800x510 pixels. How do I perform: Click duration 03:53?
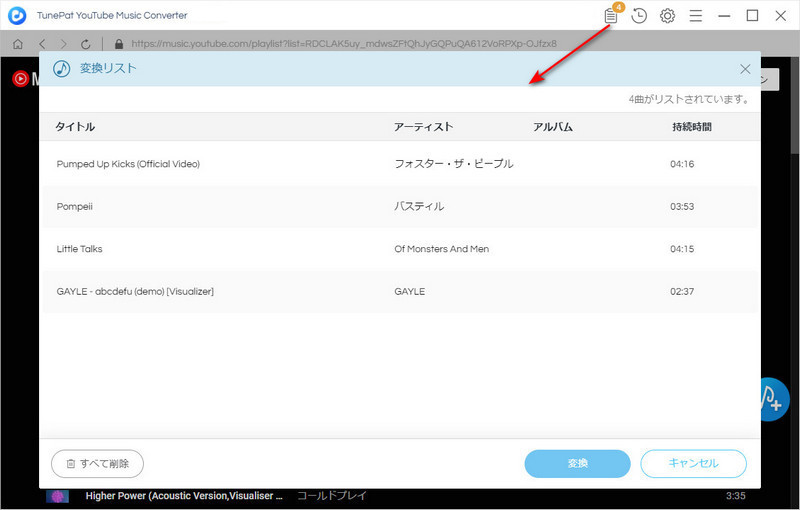pos(682,207)
